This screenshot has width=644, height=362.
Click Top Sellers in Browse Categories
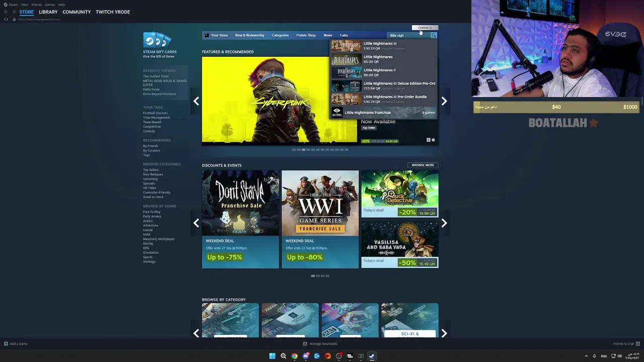point(150,170)
